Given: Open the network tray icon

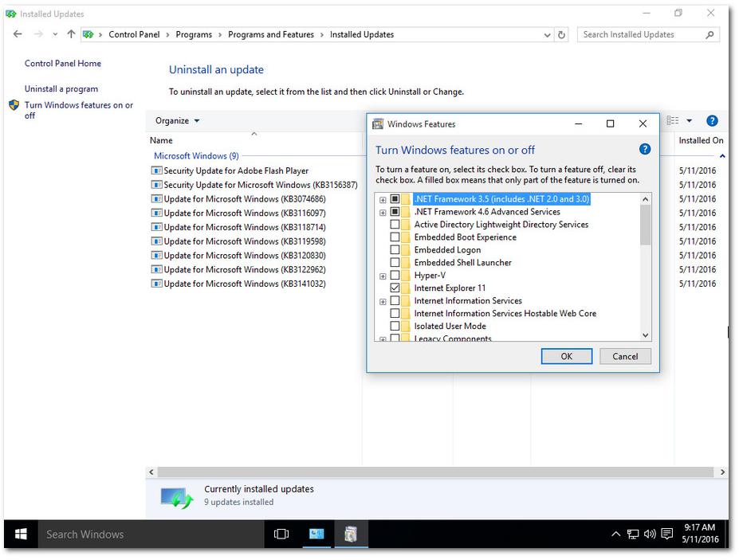Looking at the screenshot, I should click(632, 534).
